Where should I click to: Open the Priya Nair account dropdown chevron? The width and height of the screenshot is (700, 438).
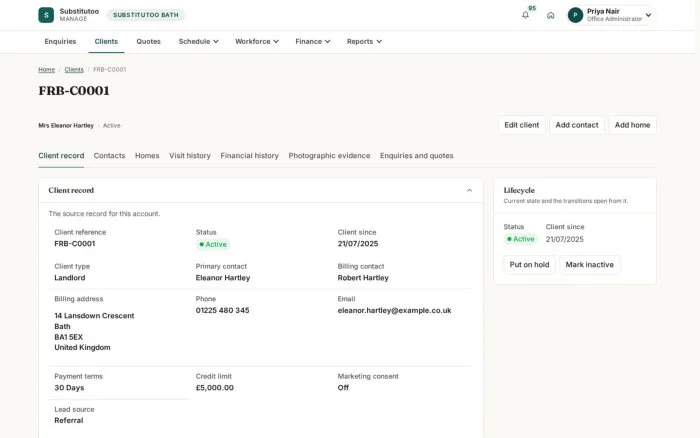648,15
